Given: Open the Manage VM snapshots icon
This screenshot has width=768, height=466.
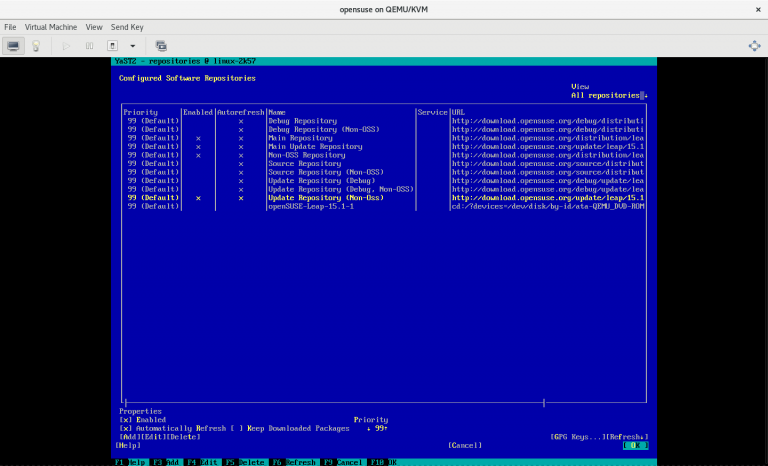Looking at the screenshot, I should [161, 46].
